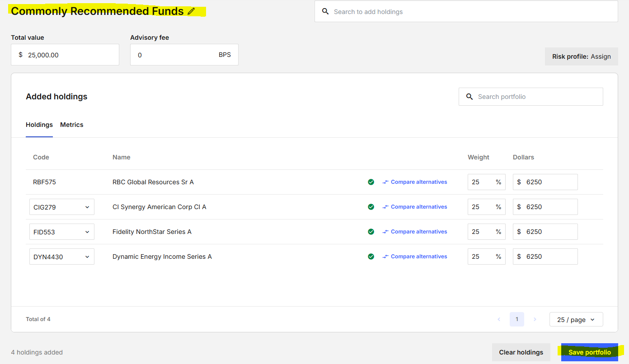
Task: Compare alternatives for RBC Global Resources Sr A
Action: 415,182
